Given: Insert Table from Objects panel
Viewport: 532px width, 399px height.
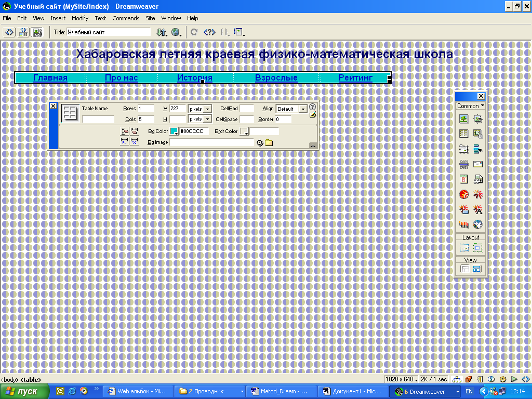Looking at the screenshot, I should click(464, 134).
